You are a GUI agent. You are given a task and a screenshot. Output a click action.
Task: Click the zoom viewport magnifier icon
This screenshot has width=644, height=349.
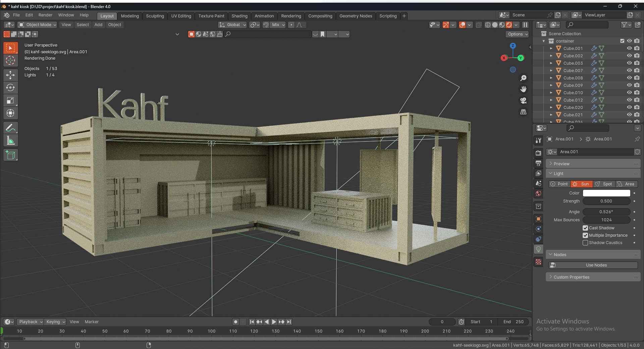pos(523,78)
